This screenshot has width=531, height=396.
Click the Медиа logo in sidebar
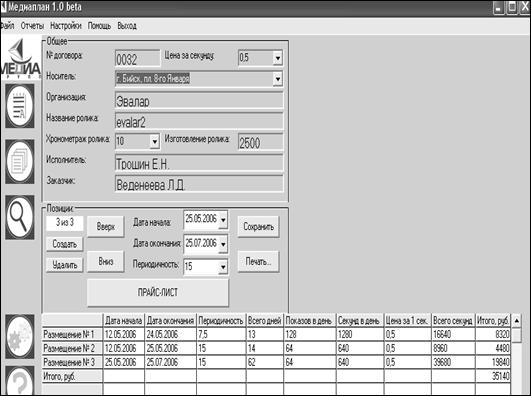21,58
